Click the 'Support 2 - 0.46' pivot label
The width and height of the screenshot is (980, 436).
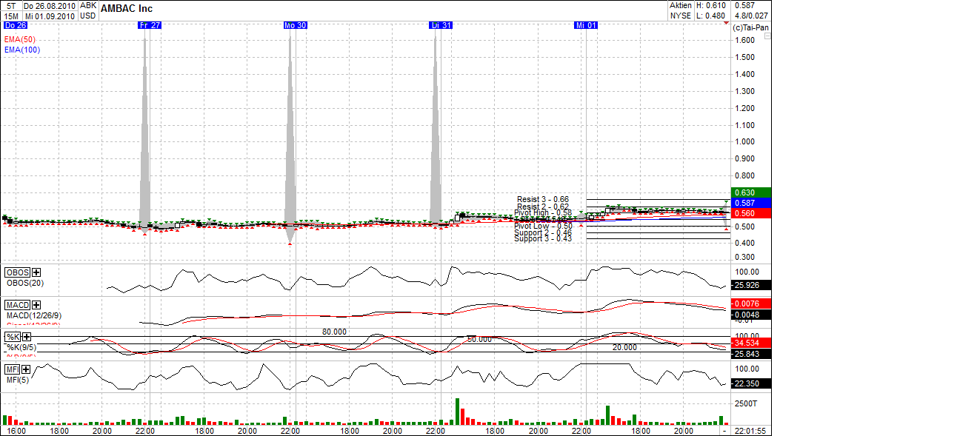(x=543, y=232)
